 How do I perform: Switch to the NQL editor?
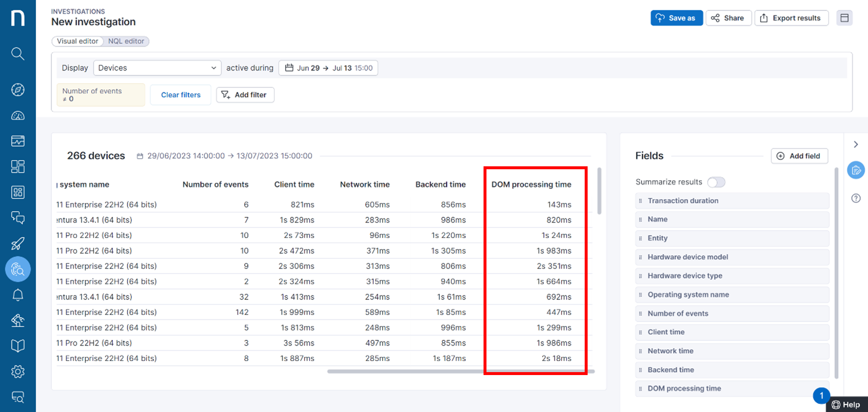pos(126,41)
